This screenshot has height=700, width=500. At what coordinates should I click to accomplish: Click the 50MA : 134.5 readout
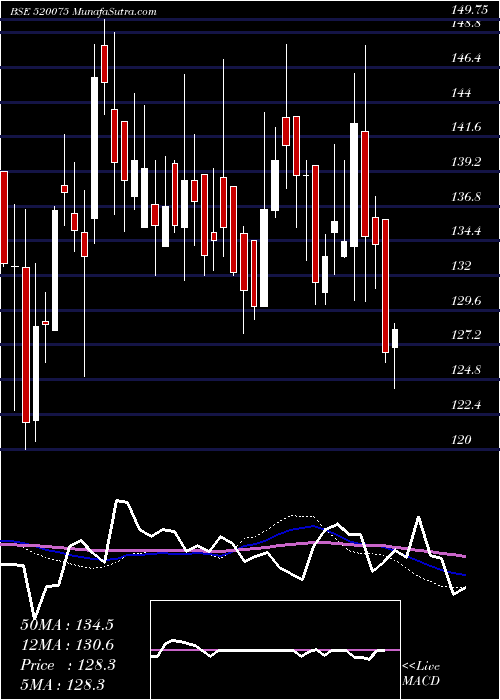click(x=67, y=625)
